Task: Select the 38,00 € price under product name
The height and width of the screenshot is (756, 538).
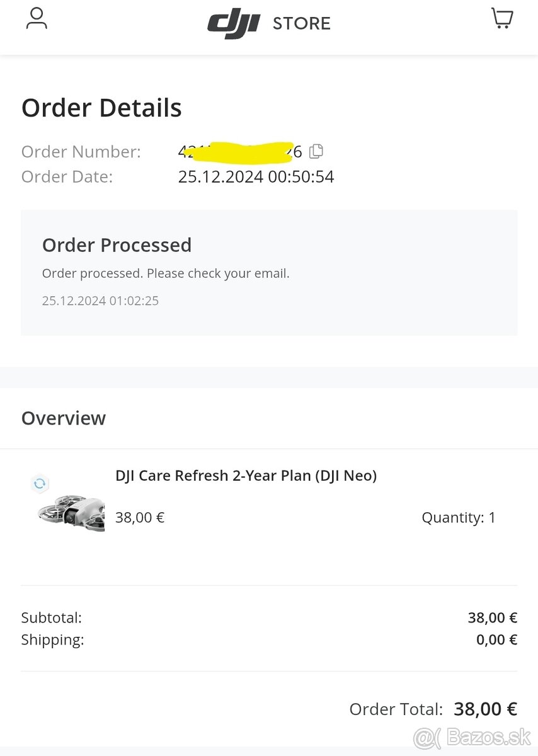Action: 139,517
